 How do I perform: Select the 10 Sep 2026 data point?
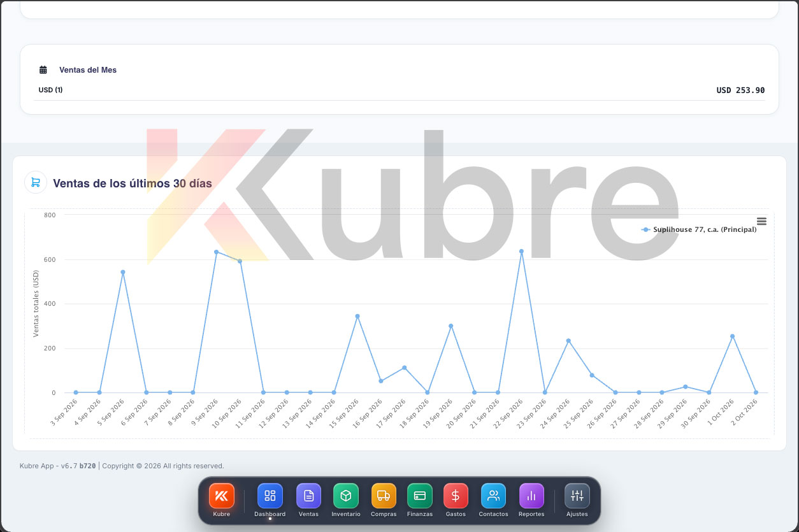pyautogui.click(x=240, y=261)
